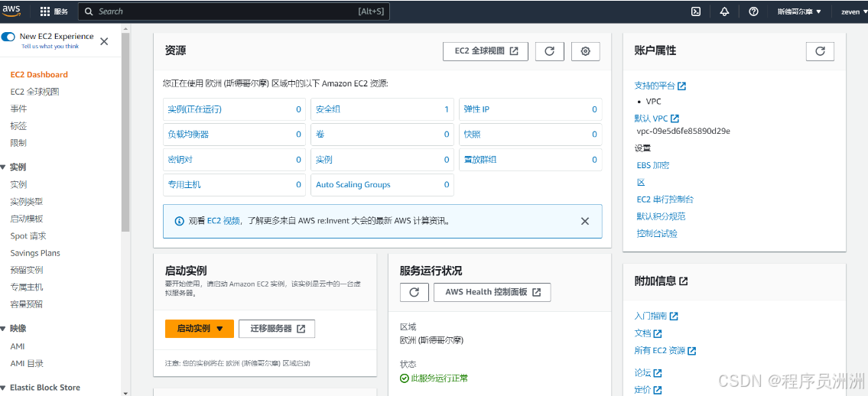Open the AWS Health 控制面板 button

click(493, 292)
